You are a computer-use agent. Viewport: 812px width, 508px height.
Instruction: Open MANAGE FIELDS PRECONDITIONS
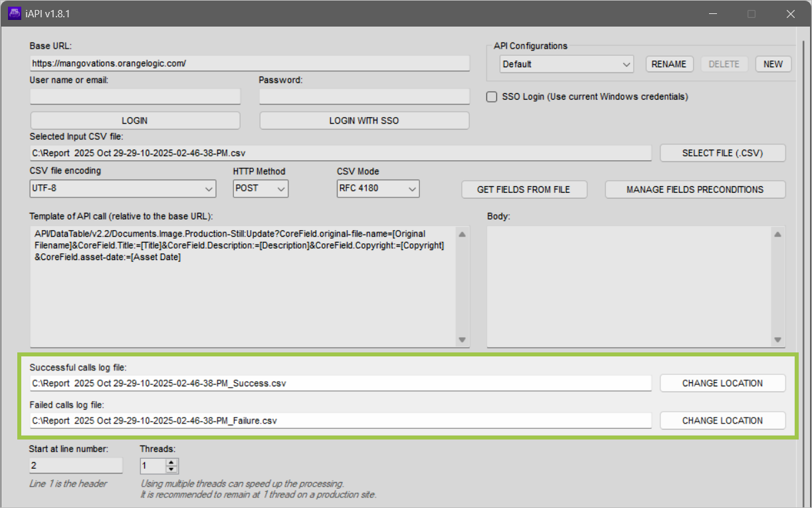point(695,190)
